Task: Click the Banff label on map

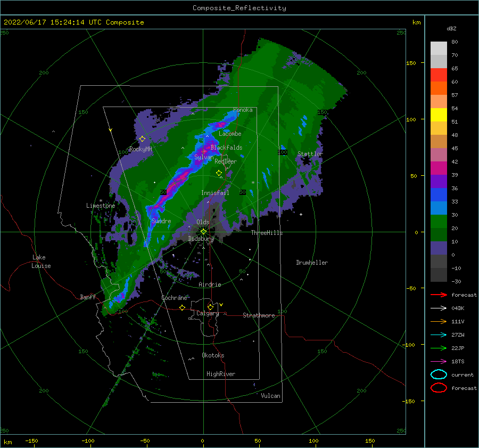Action: pos(88,297)
